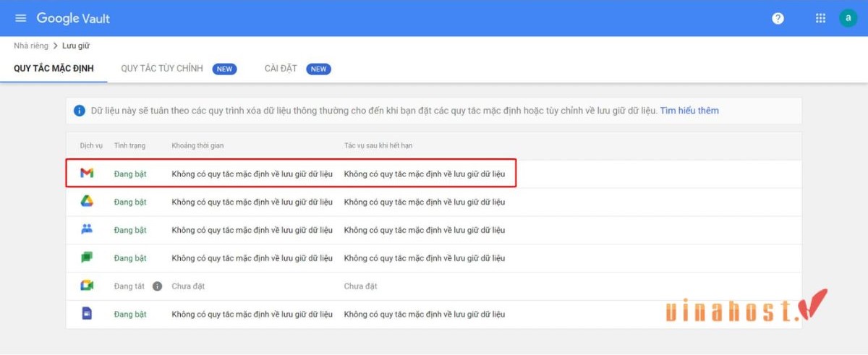Click Groups row Tác vụ sau khi hết hạn cell
The width and height of the screenshot is (868, 355).
[x=425, y=230]
